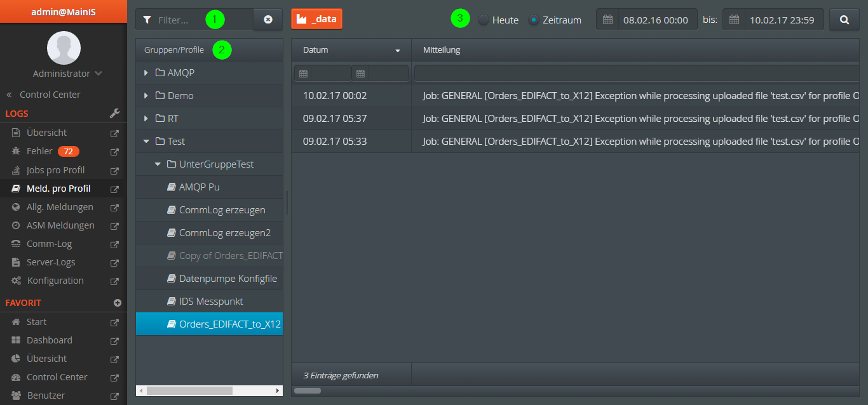Screen dimensions: 868x405
Task: Open Dashboard favorite
Action: 50,340
